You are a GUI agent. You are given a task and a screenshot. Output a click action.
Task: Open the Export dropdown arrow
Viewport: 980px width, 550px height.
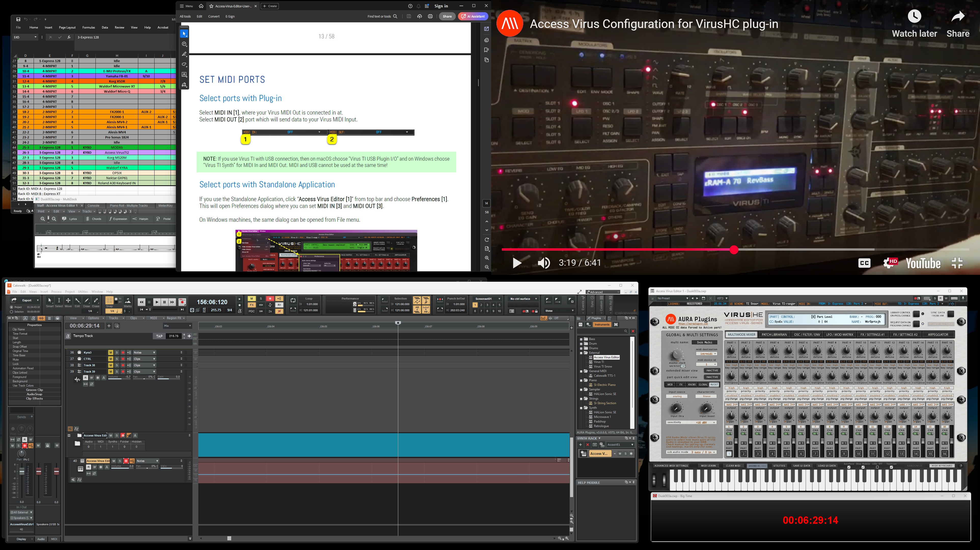pos(38,301)
